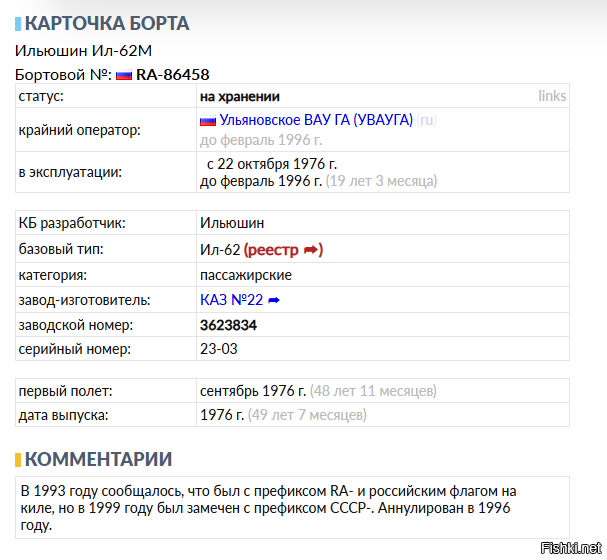Click the '(19 лет 3 месяца)' duration text
This screenshot has height=560, width=607.
[x=381, y=181]
